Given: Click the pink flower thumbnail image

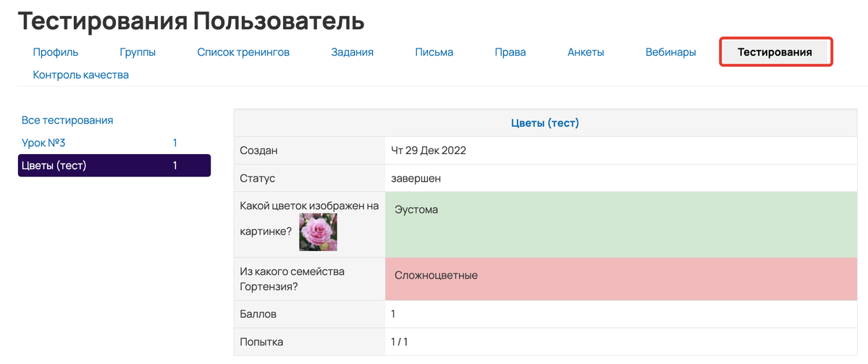Looking at the screenshot, I should (319, 232).
